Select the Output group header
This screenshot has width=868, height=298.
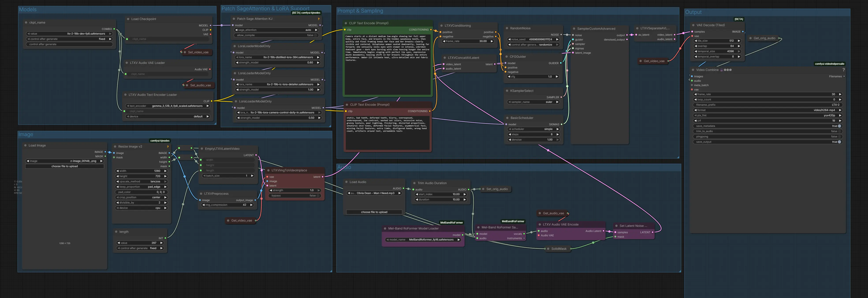pos(693,12)
